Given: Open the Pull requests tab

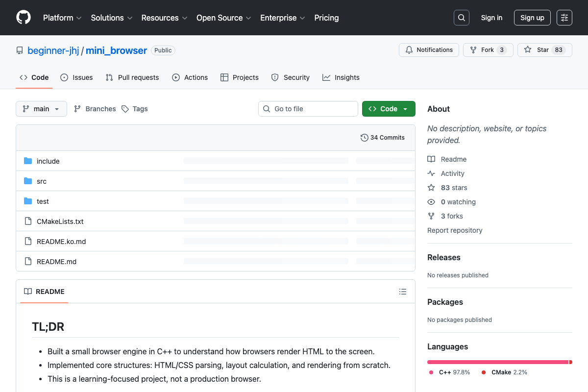Looking at the screenshot, I should pyautogui.click(x=132, y=77).
